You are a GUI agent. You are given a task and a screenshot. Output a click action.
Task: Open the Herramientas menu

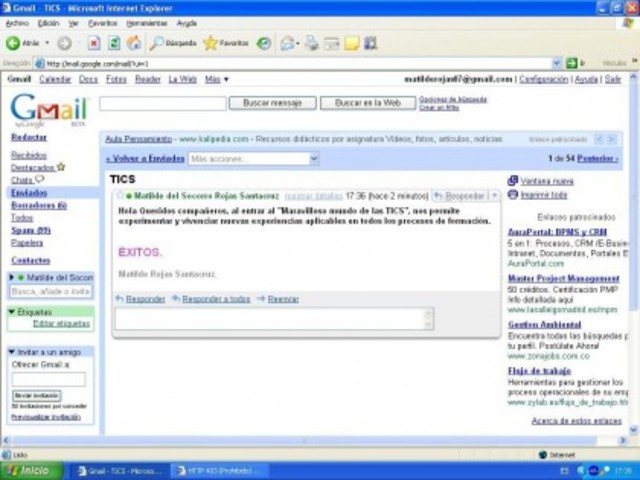point(147,23)
